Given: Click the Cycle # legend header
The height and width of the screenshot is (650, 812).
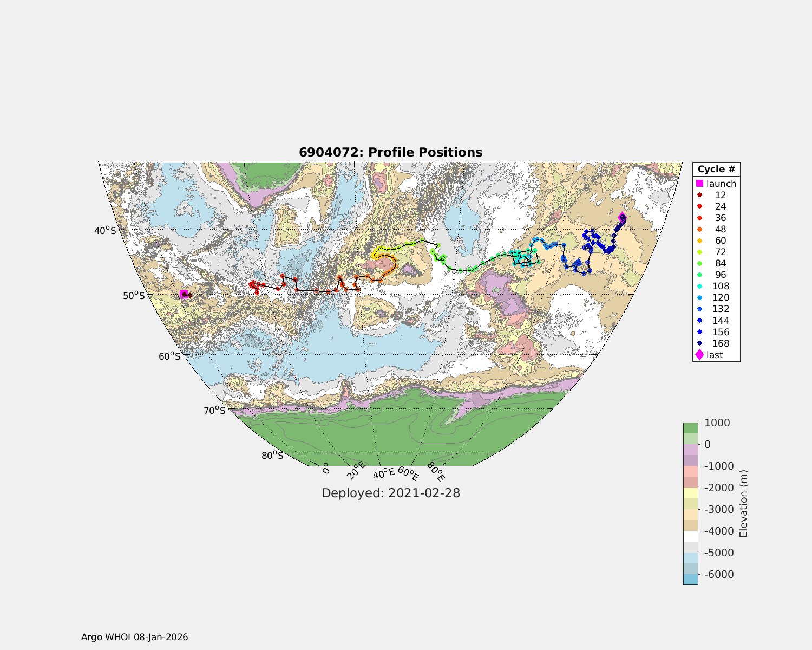Looking at the screenshot, I should pos(716,169).
